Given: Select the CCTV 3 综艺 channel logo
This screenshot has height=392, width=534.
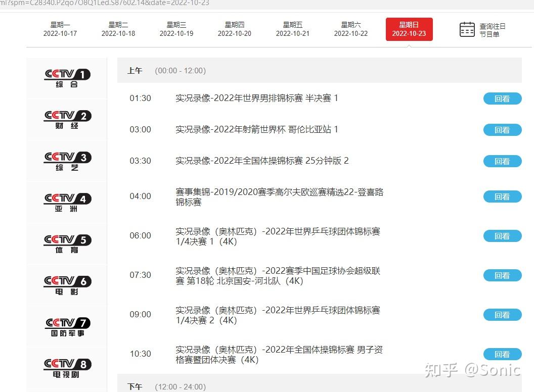Looking at the screenshot, I should [x=67, y=161].
